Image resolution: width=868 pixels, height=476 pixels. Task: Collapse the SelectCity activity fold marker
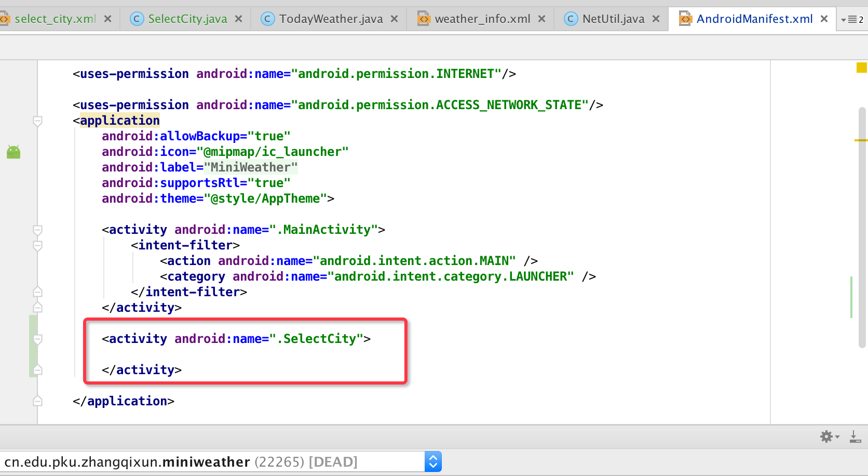click(37, 339)
